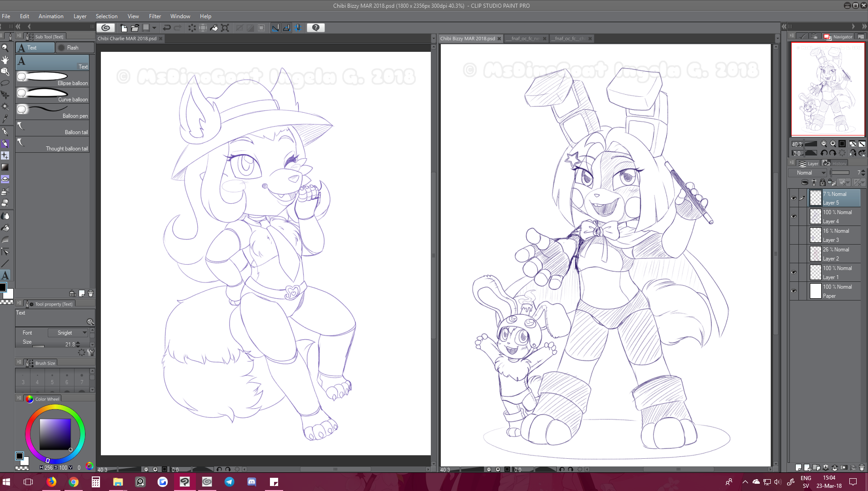Show hidden Layer 3 via eye column

coord(793,235)
